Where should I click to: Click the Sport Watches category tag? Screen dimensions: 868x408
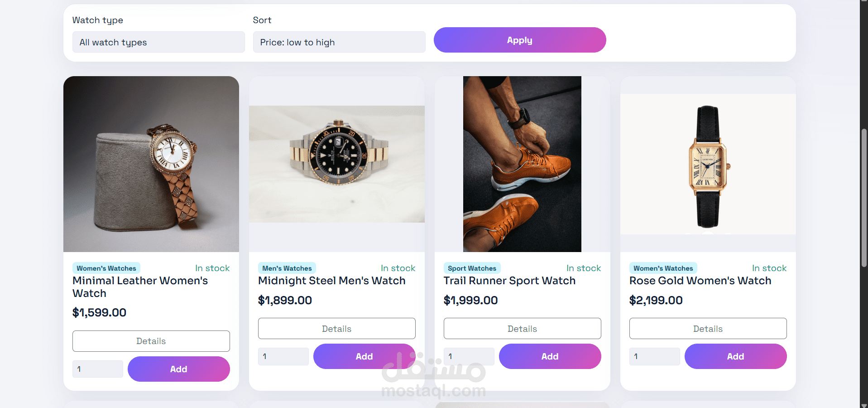point(472,268)
